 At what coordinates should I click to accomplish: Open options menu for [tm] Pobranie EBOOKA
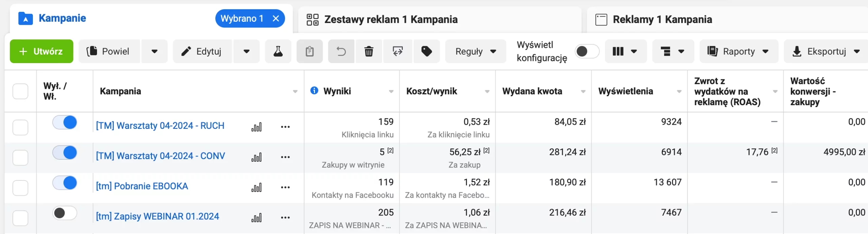point(286,187)
